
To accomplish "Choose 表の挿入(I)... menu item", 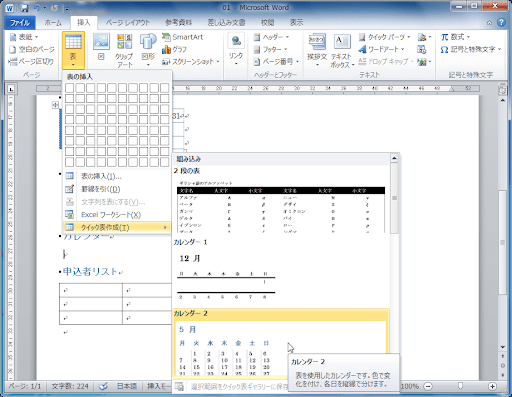I will point(117,176).
